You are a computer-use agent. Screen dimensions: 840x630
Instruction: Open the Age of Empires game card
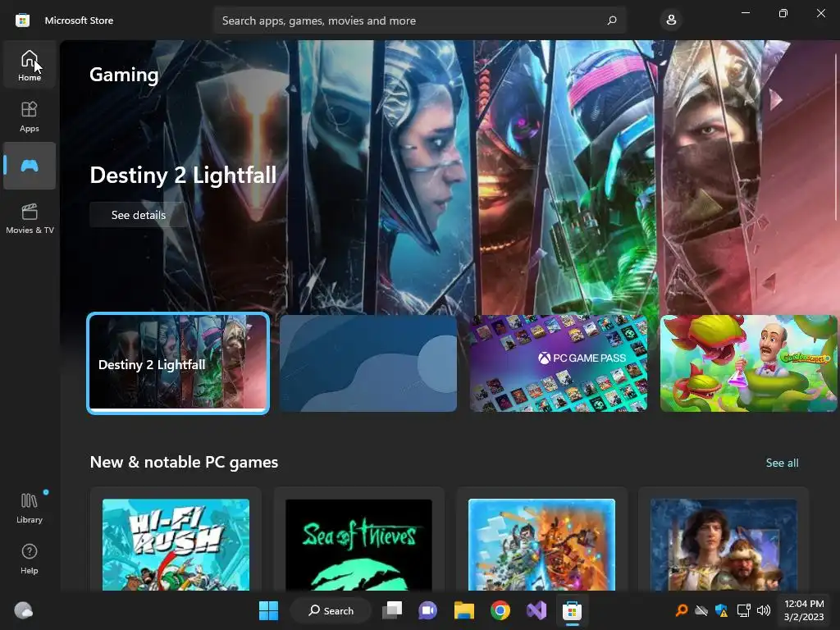click(724, 539)
